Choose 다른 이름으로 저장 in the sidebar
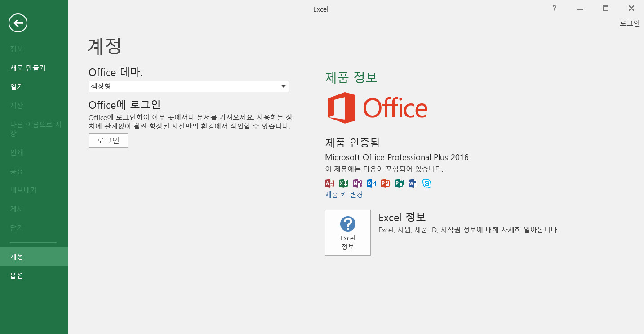Image resolution: width=644 pixels, height=334 pixels. pos(34,129)
